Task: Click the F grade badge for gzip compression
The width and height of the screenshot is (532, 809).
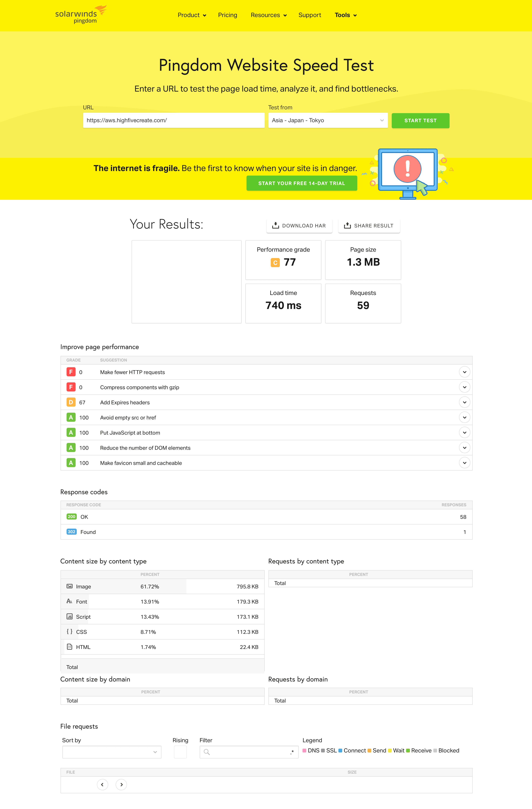Action: pos(71,387)
